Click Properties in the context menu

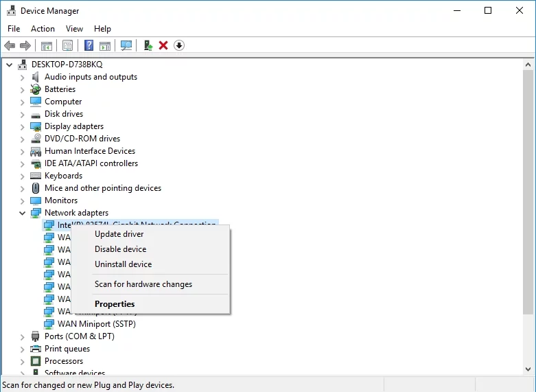point(115,304)
